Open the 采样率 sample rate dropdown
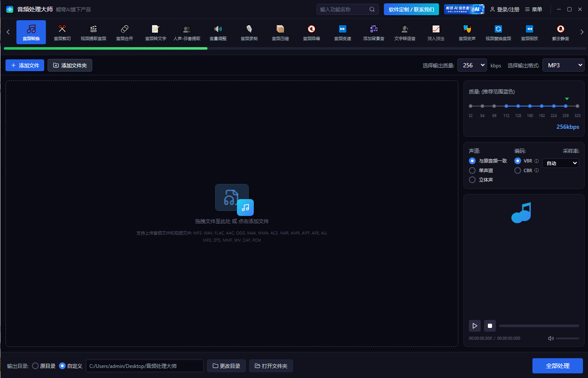 click(x=560, y=163)
